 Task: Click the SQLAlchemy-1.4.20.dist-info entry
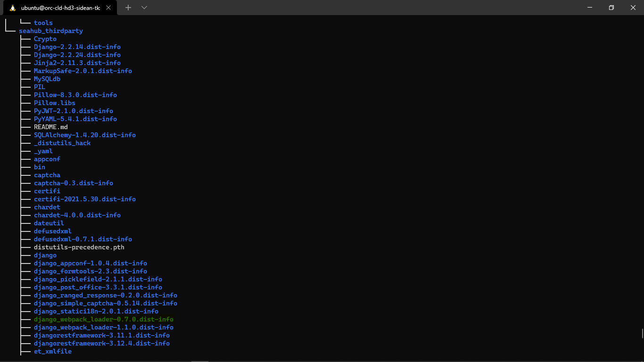click(85, 135)
